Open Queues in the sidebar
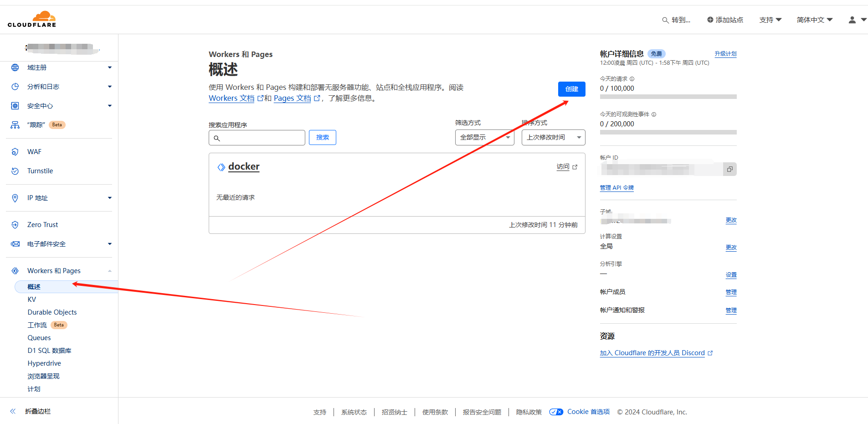Image resolution: width=868 pixels, height=424 pixels. point(39,338)
